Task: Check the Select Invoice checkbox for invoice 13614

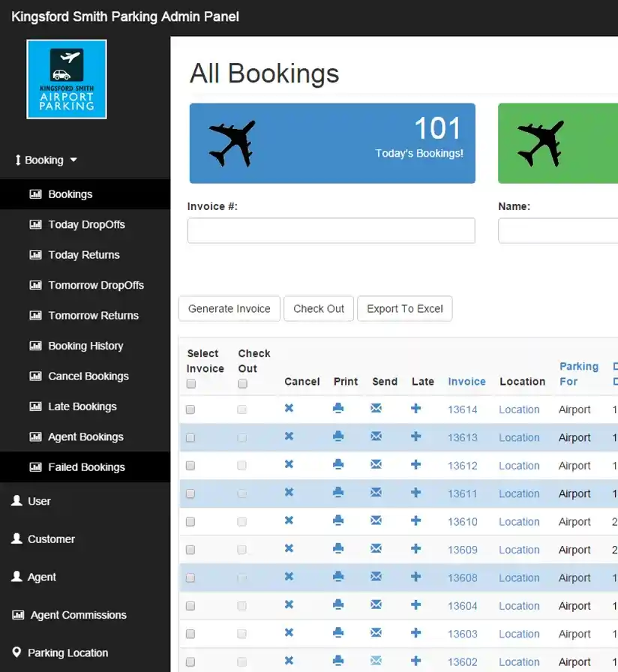Action: (x=190, y=409)
